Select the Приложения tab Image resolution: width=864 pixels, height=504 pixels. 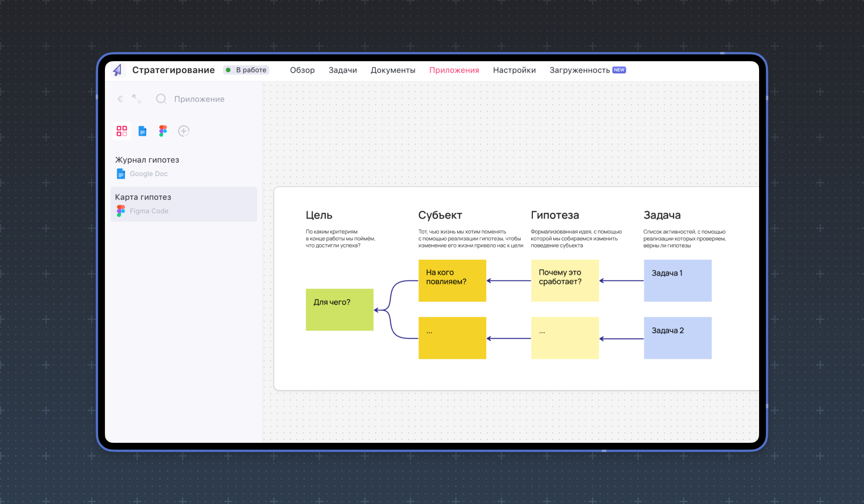pos(454,70)
